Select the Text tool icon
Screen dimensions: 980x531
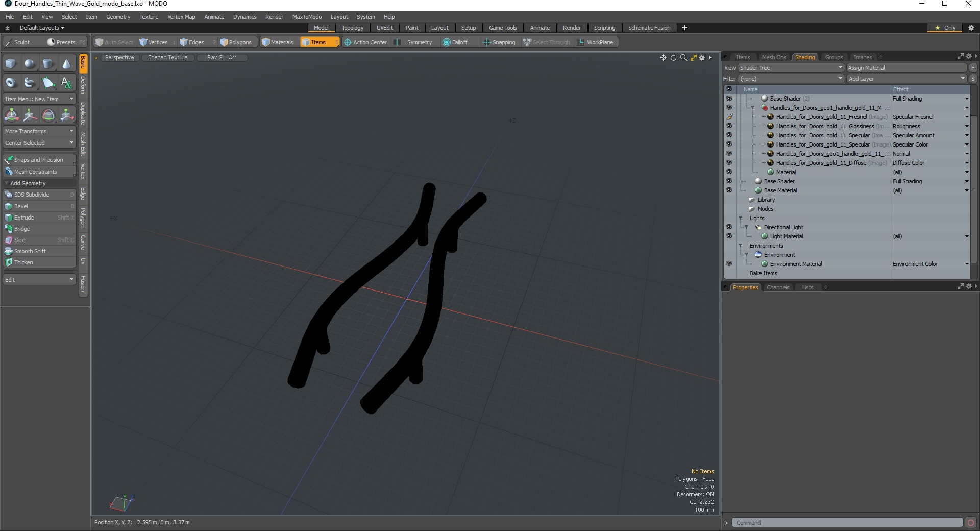66,82
